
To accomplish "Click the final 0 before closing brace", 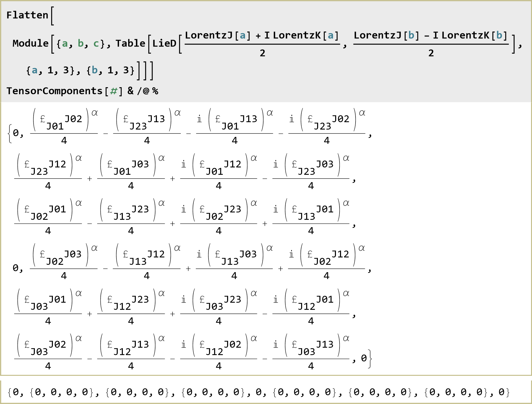I will click(x=364, y=358).
